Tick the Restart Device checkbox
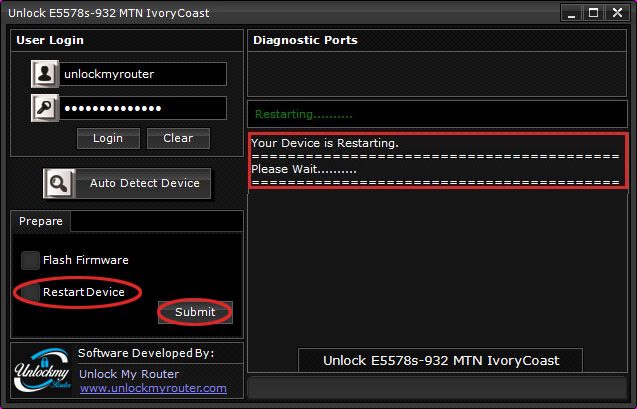 [x=30, y=292]
